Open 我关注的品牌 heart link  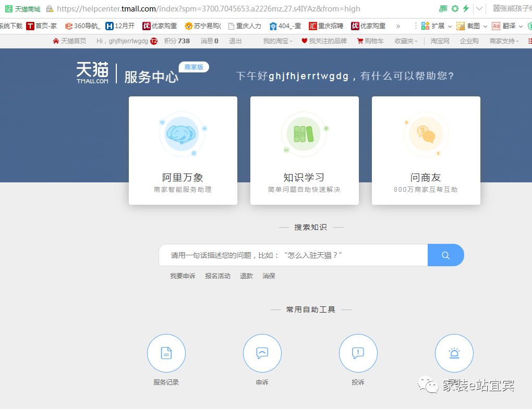(324, 41)
